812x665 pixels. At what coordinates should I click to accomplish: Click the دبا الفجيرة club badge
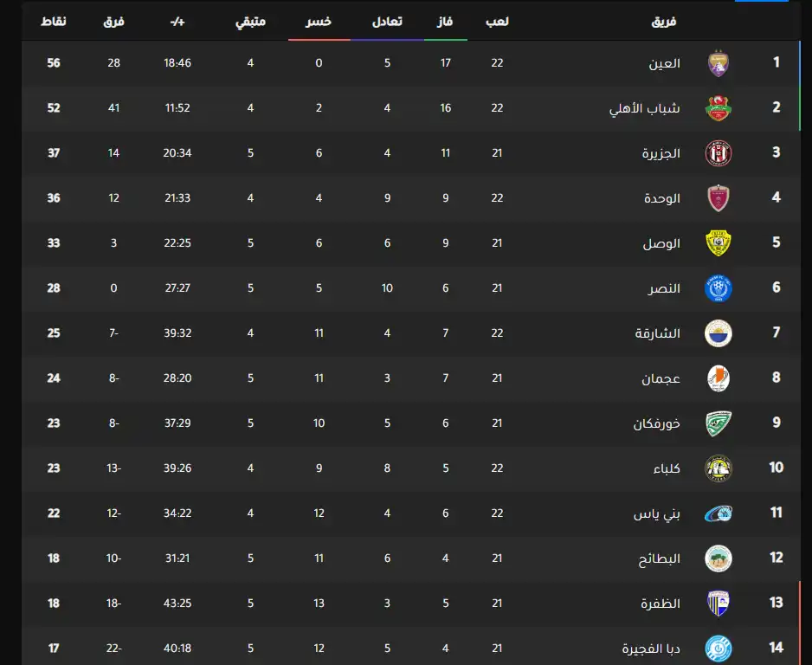(x=719, y=648)
